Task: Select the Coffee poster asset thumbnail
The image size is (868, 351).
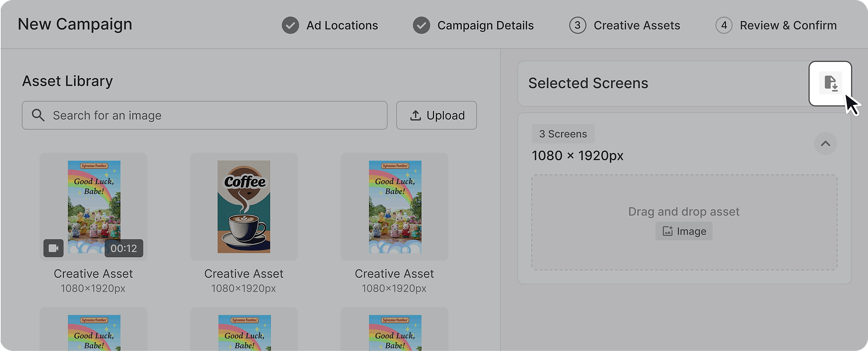Action: 244,207
